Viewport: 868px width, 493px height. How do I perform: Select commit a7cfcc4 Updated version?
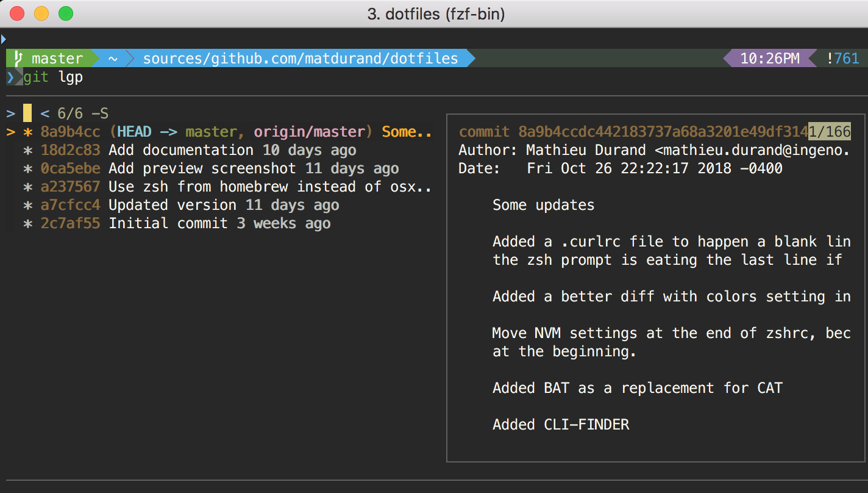click(x=182, y=205)
